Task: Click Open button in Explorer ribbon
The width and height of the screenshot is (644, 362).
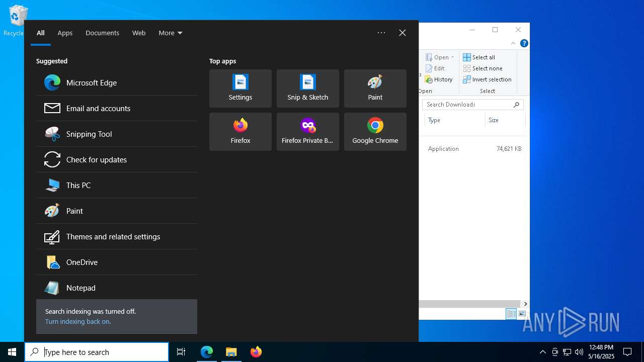Action: tap(437, 57)
